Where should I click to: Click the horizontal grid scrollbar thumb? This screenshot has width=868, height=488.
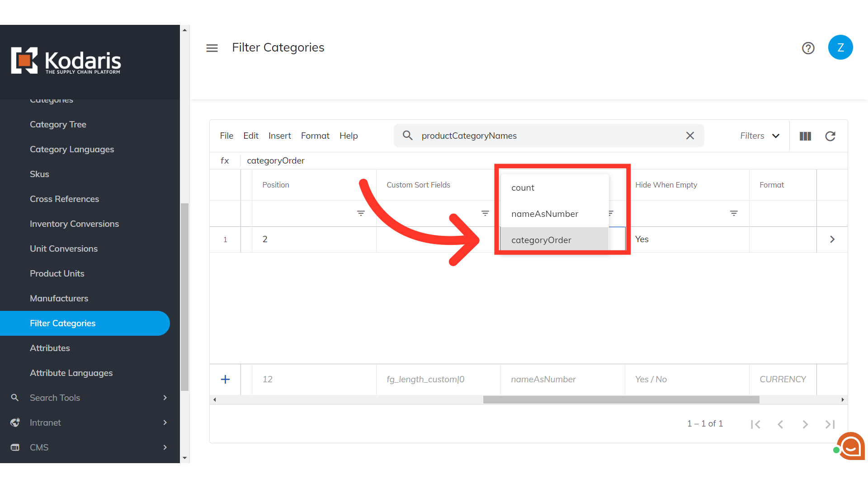pyautogui.click(x=621, y=400)
